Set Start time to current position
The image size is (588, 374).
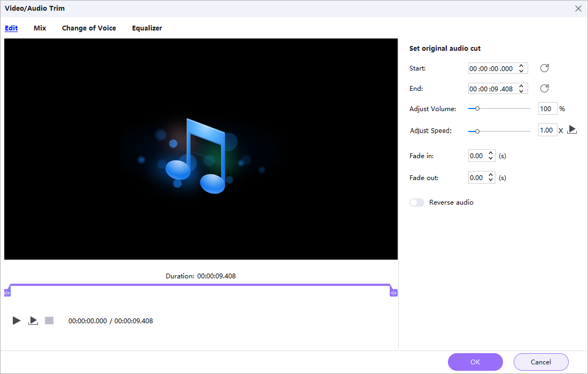point(545,68)
